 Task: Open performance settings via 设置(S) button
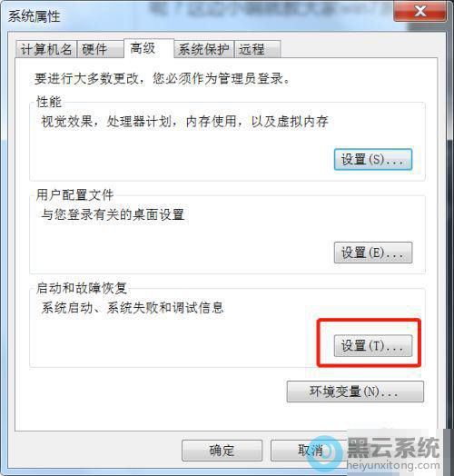click(373, 159)
